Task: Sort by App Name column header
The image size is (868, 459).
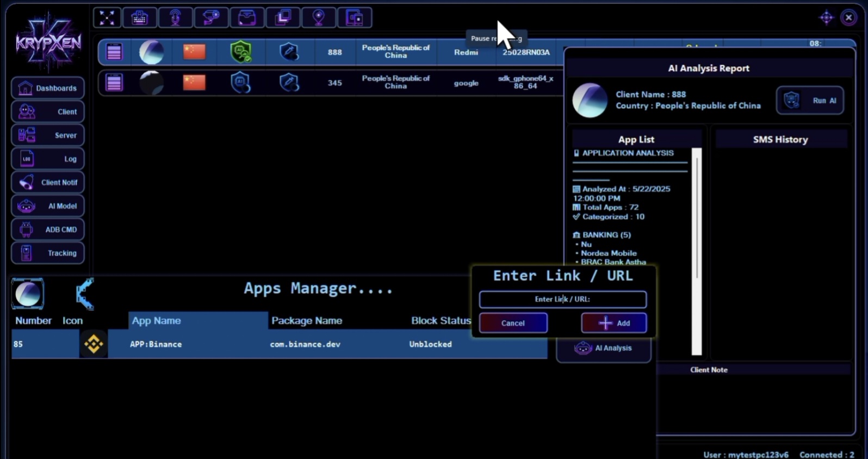Action: 199,320
